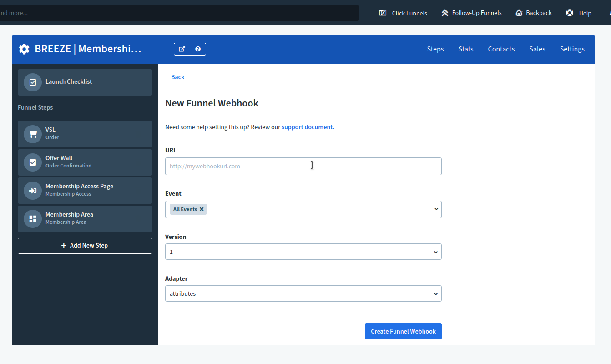Go Back to previous page

pyautogui.click(x=177, y=77)
